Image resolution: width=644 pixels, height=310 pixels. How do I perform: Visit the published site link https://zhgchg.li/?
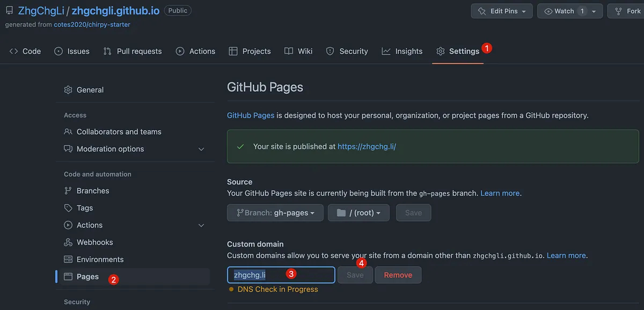[367, 146]
